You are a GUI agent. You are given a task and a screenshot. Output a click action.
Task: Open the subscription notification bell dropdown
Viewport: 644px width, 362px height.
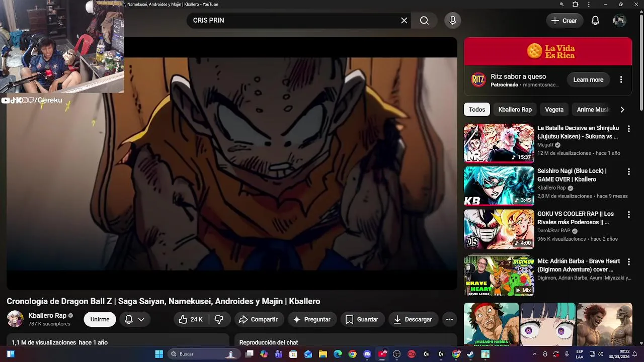[134, 319]
